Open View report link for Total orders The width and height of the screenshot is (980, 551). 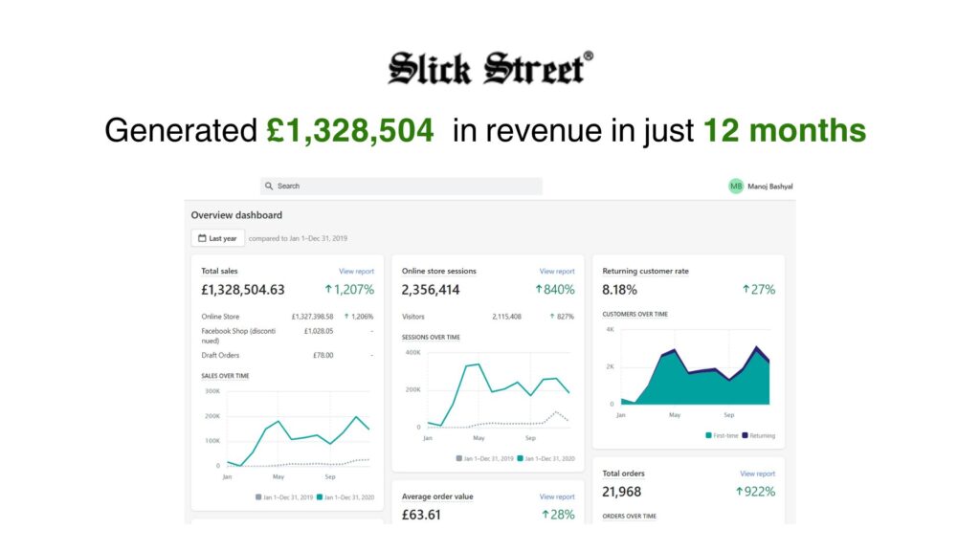tap(758, 474)
